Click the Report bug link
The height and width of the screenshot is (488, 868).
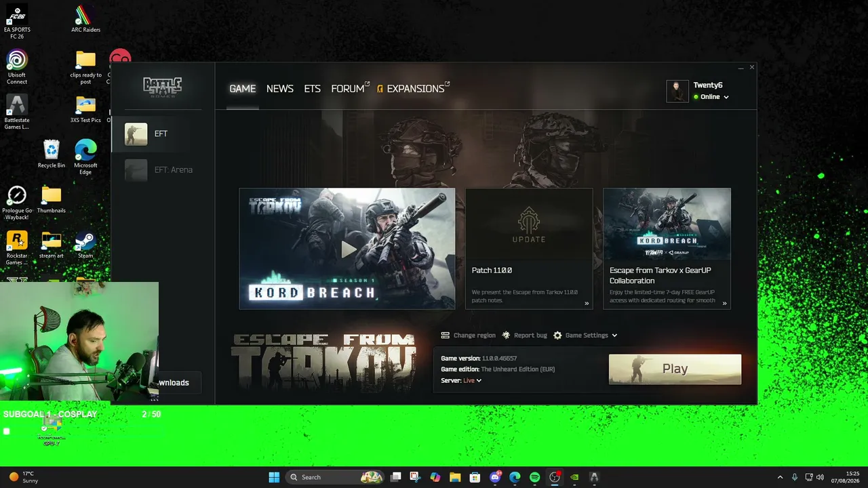tap(524, 335)
